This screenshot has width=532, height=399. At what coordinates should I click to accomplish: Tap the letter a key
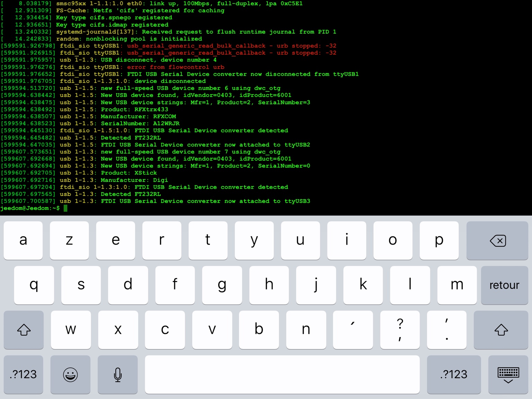23,241
